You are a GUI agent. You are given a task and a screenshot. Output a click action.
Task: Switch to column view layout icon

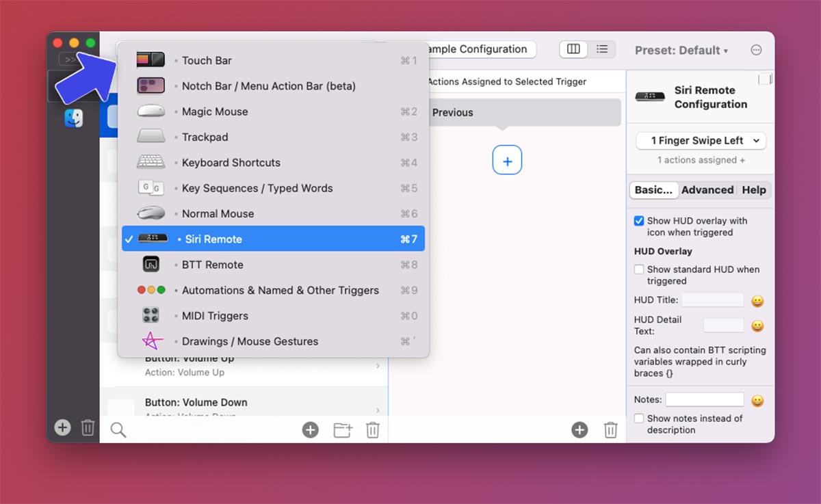coord(573,49)
